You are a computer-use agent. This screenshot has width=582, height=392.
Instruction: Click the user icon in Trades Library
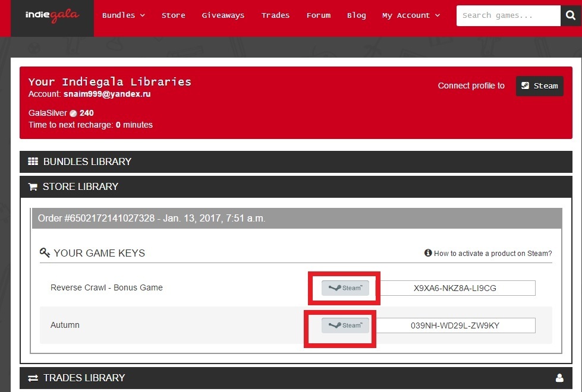(559, 378)
